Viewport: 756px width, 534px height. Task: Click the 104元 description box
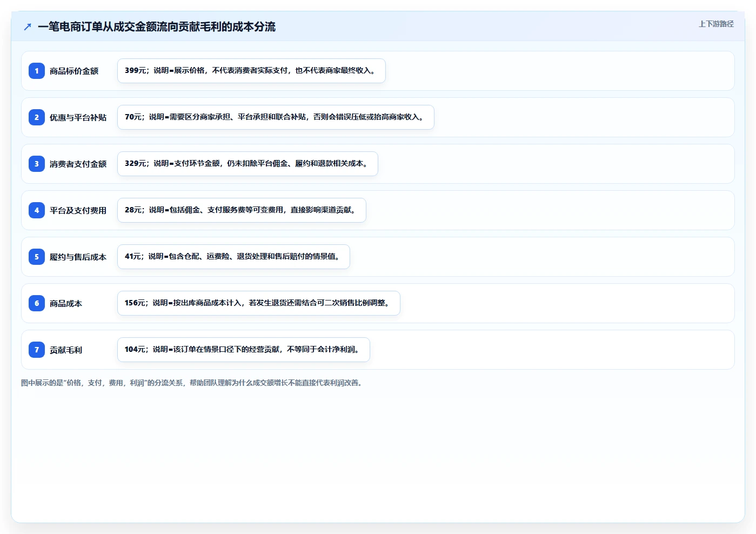point(244,350)
